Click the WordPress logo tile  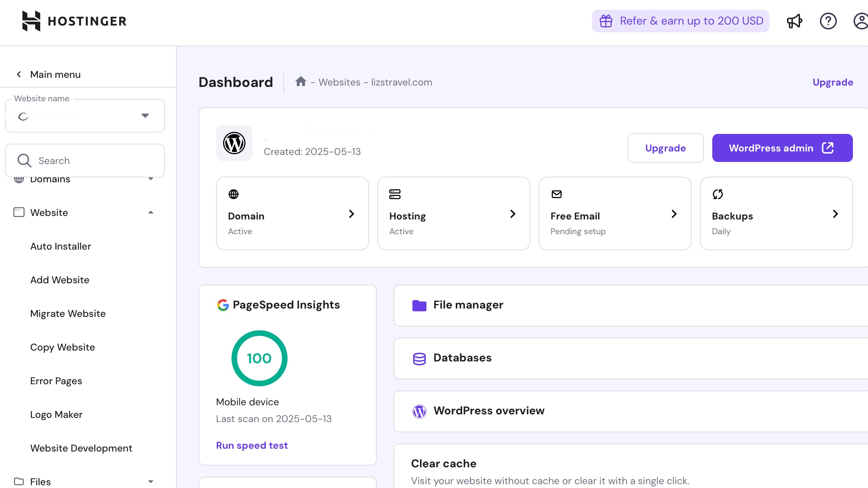(234, 143)
